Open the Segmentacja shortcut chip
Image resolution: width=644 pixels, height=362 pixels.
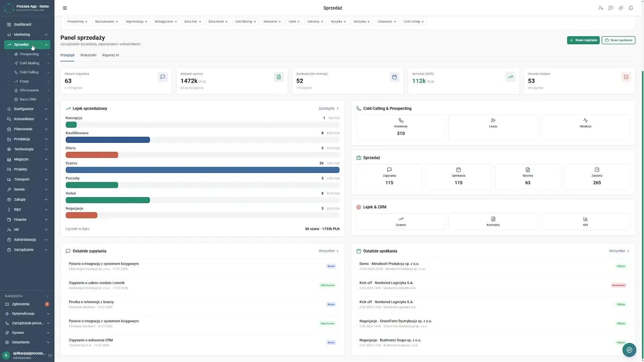pyautogui.click(x=136, y=21)
